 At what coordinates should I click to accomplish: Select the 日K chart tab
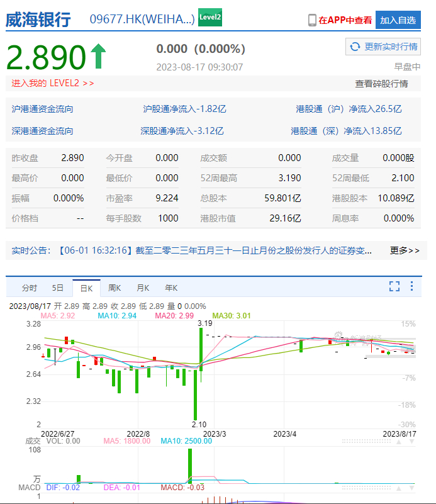[x=86, y=288]
